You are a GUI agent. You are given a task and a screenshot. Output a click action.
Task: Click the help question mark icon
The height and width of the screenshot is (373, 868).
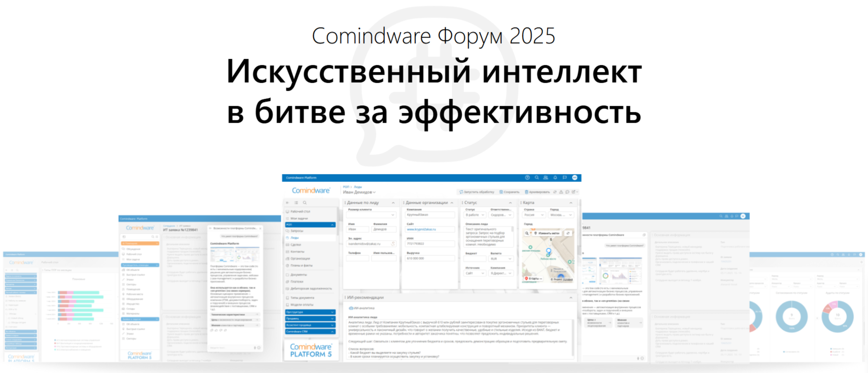(x=527, y=178)
